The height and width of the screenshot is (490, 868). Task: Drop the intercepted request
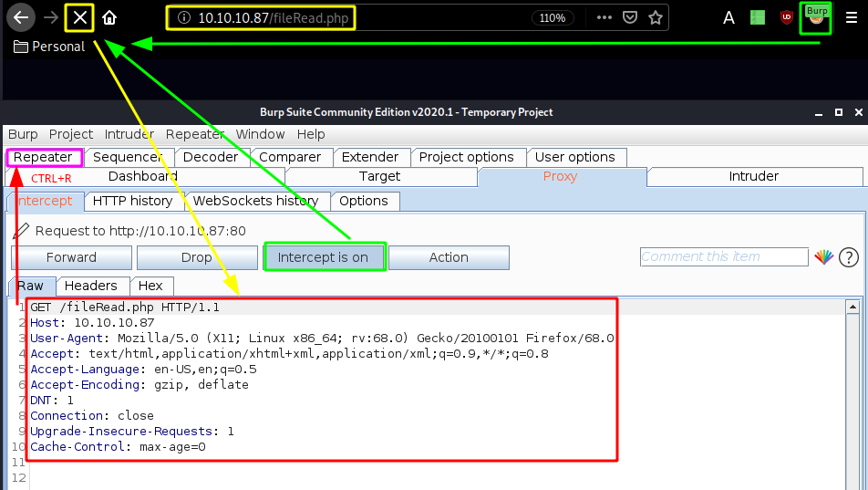click(197, 257)
